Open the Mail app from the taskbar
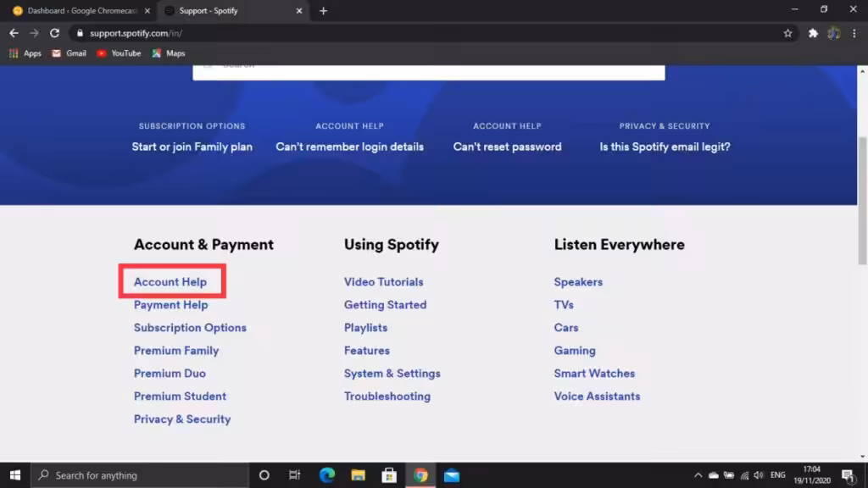The height and width of the screenshot is (488, 868). (x=452, y=475)
